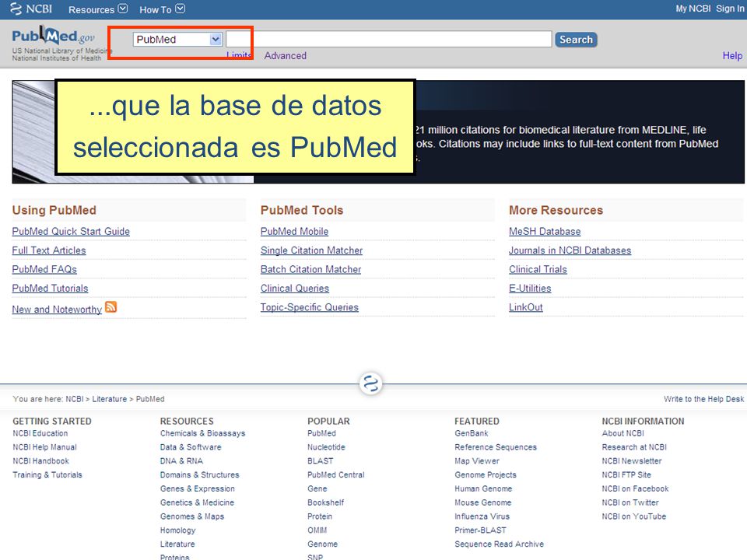The height and width of the screenshot is (560, 747).
Task: Open PubMed Tutorials
Action: 50,289
